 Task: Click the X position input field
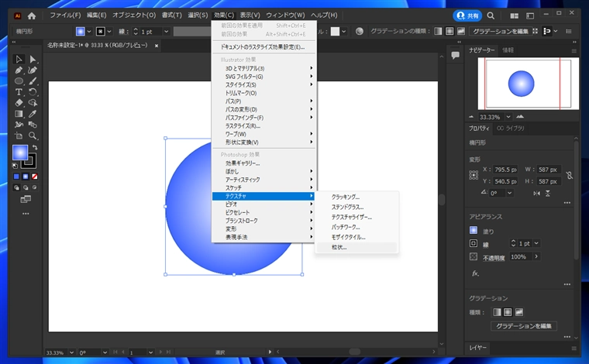tap(505, 170)
